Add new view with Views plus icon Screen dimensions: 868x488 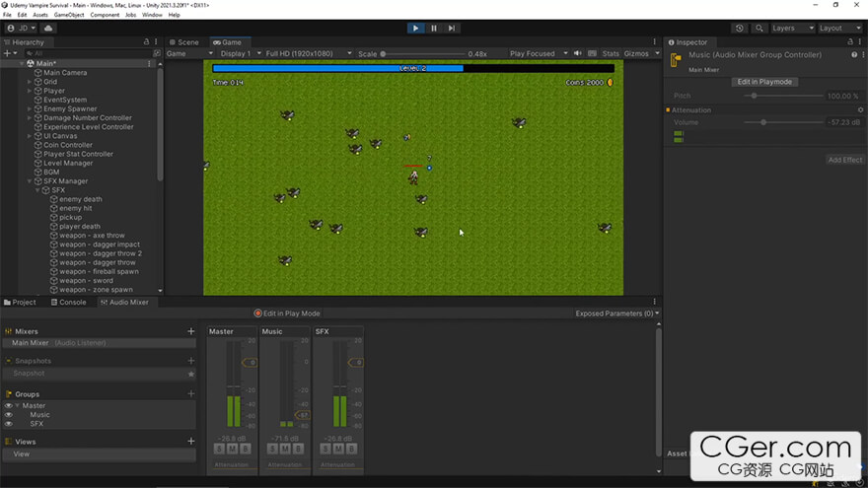191,442
